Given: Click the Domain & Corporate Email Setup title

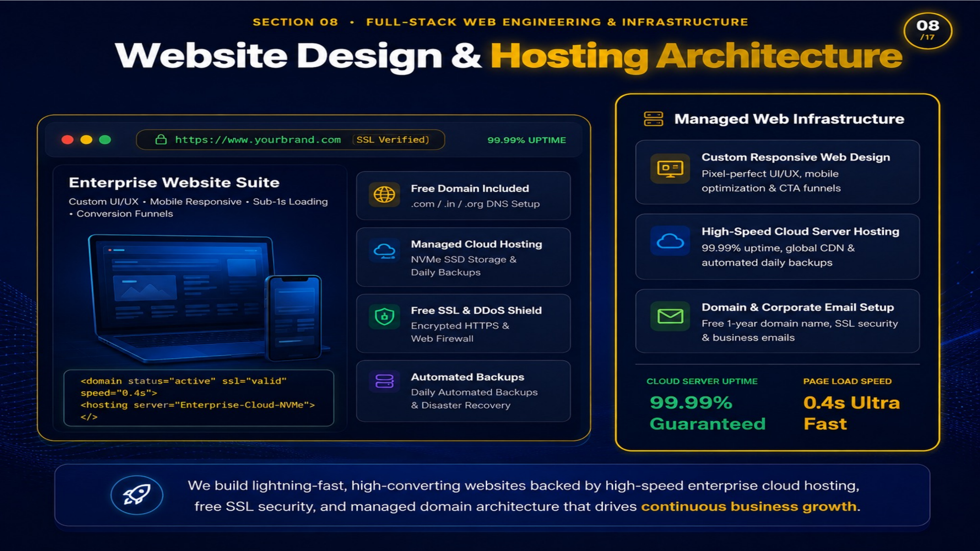Looking at the screenshot, I should [797, 307].
